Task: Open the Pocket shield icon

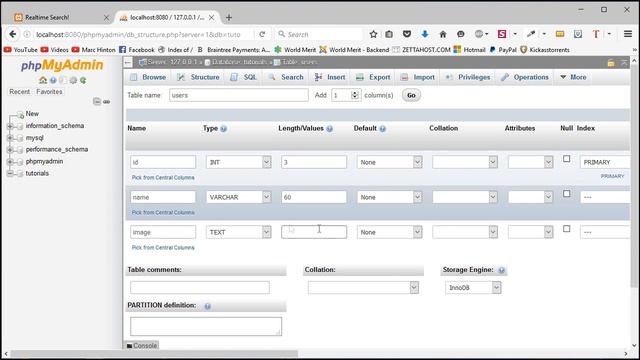Action: pos(407,34)
